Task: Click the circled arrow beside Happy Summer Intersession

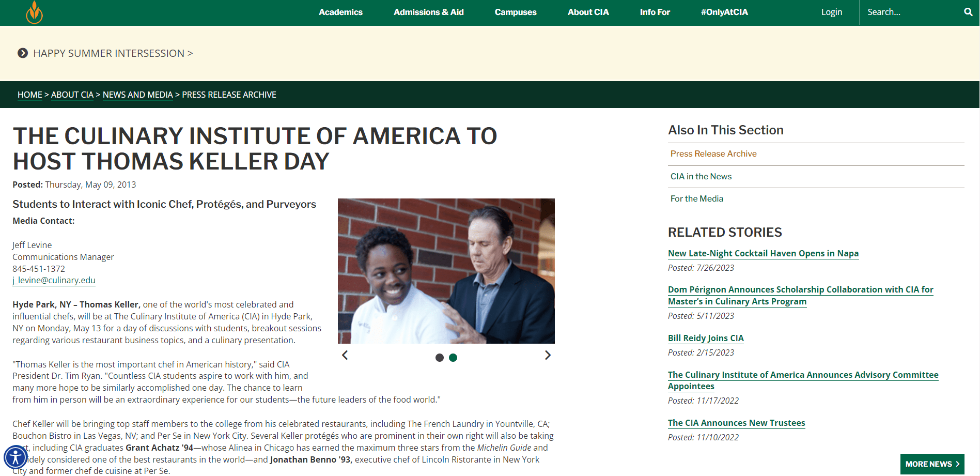Action: [23, 53]
